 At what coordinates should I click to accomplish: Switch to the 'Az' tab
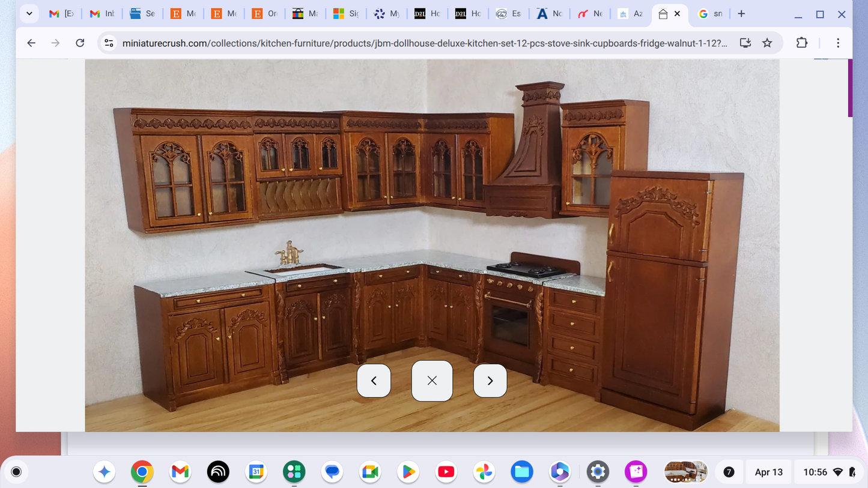point(631,14)
